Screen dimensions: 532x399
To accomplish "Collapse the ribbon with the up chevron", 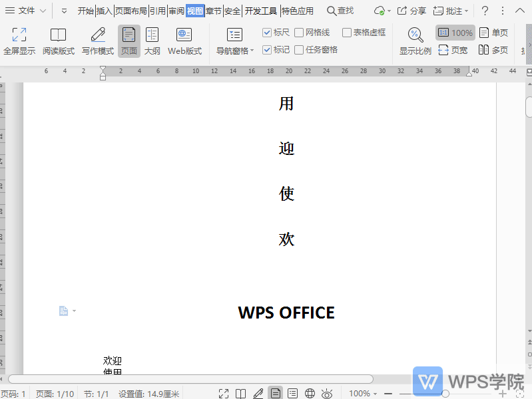I will point(520,11).
